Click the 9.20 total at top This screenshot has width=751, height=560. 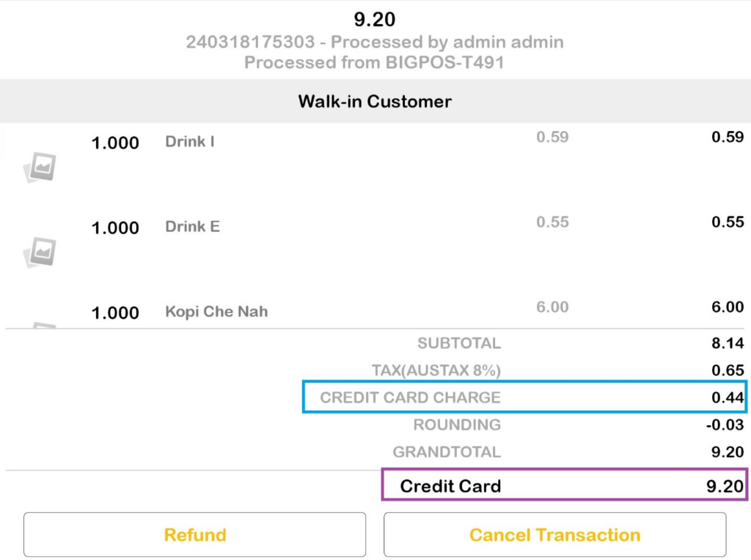[375, 18]
